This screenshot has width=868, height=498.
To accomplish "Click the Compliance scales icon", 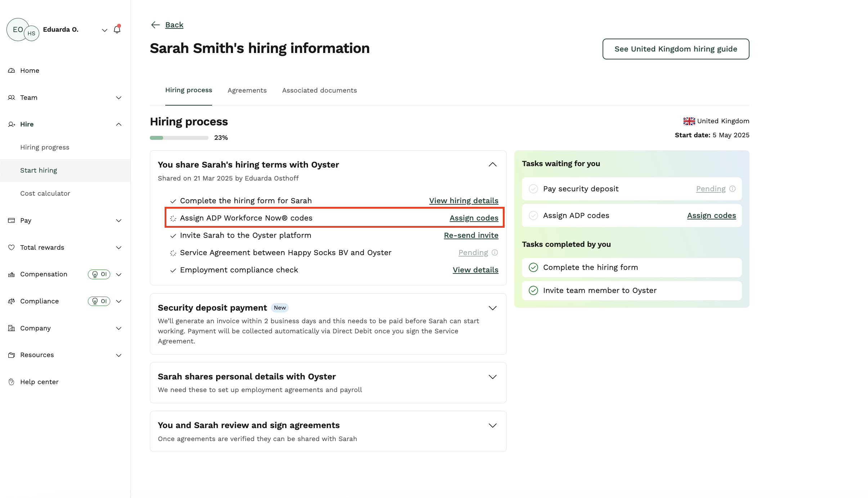I will coord(11,301).
